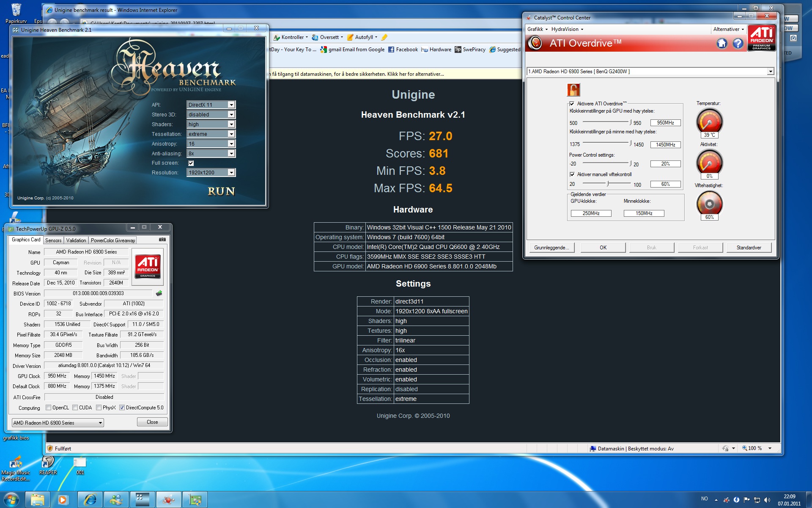
Task: Switch to Internet Explorer taskbar icon
Action: pyautogui.click(x=90, y=500)
